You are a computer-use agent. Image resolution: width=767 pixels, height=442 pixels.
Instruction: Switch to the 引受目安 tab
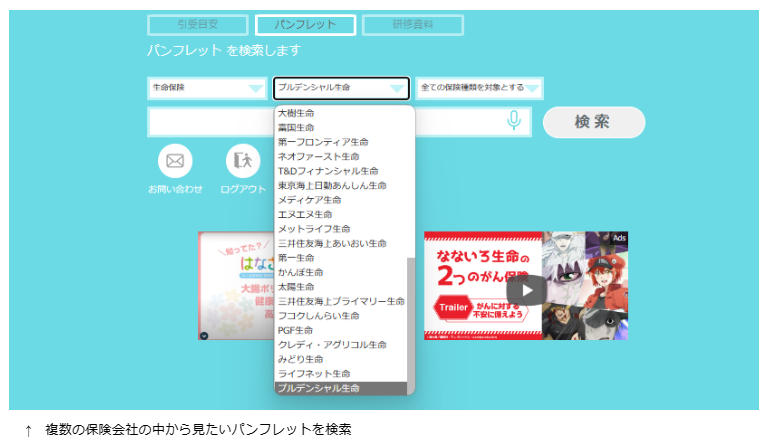198,24
